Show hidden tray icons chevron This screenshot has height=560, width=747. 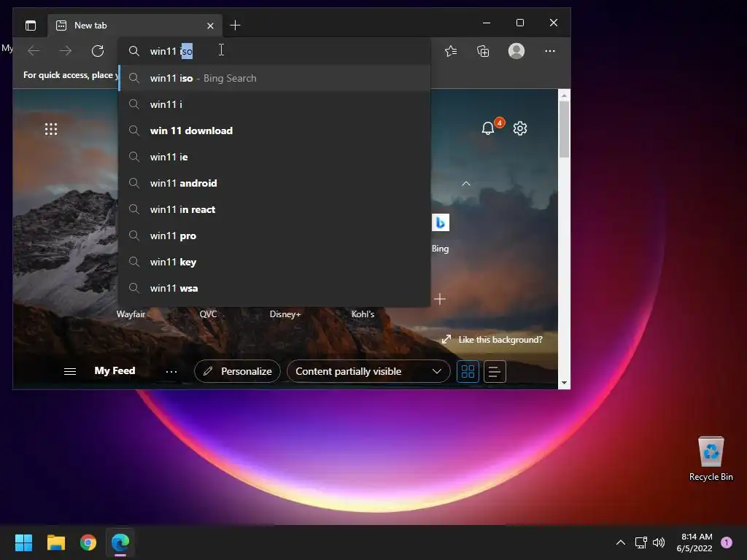(x=621, y=542)
